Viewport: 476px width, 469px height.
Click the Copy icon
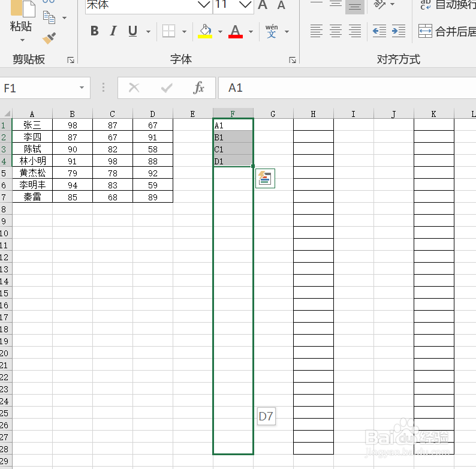tap(49, 17)
